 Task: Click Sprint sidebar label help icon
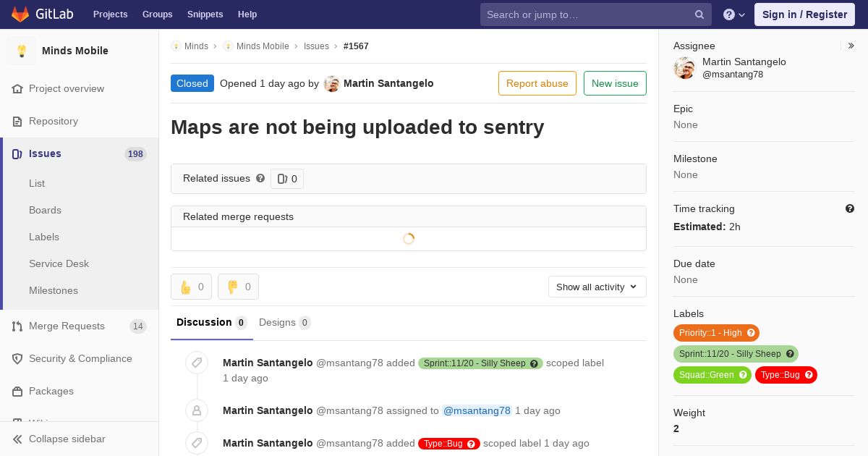click(791, 354)
